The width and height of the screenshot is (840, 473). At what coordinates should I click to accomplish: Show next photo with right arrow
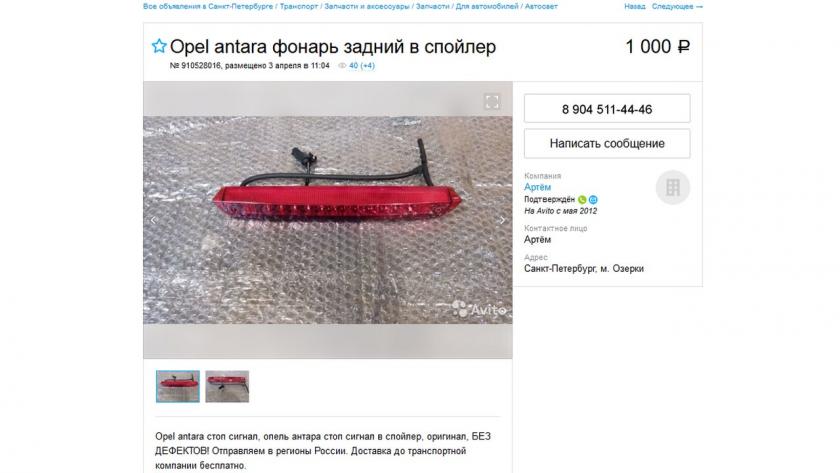(x=502, y=220)
